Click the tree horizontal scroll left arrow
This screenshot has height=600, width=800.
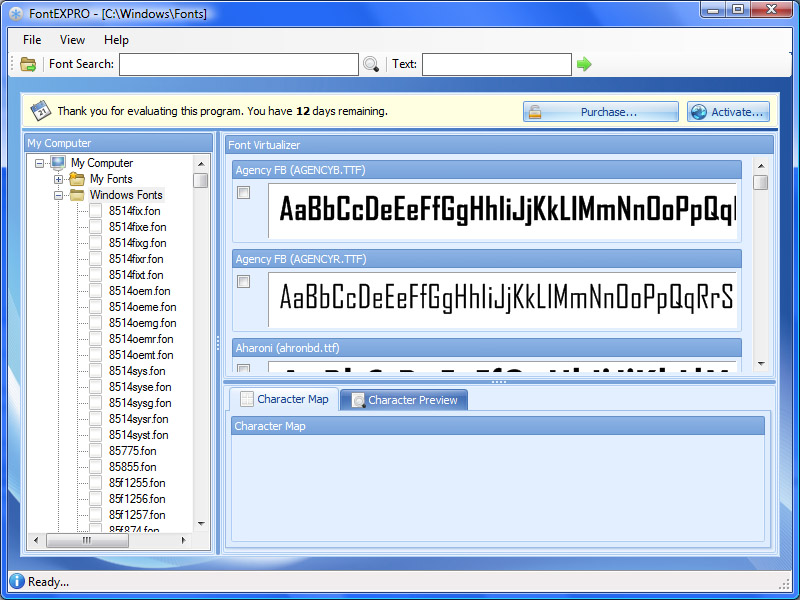(36, 540)
